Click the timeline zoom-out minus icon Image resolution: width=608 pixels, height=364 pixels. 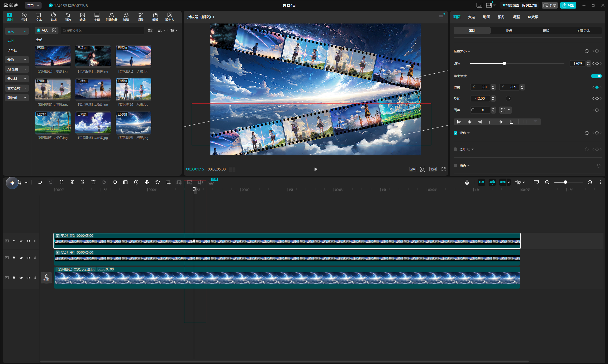[547, 182]
